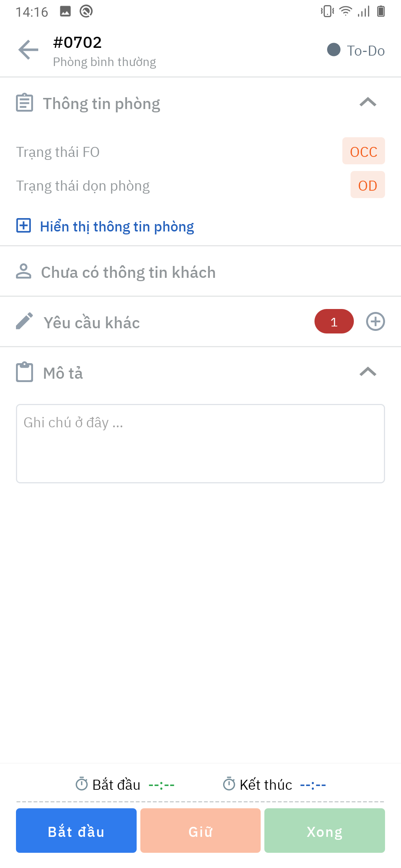The height and width of the screenshot is (868, 401).
Task: Collapse the Thông tin phòng section
Action: tap(368, 102)
